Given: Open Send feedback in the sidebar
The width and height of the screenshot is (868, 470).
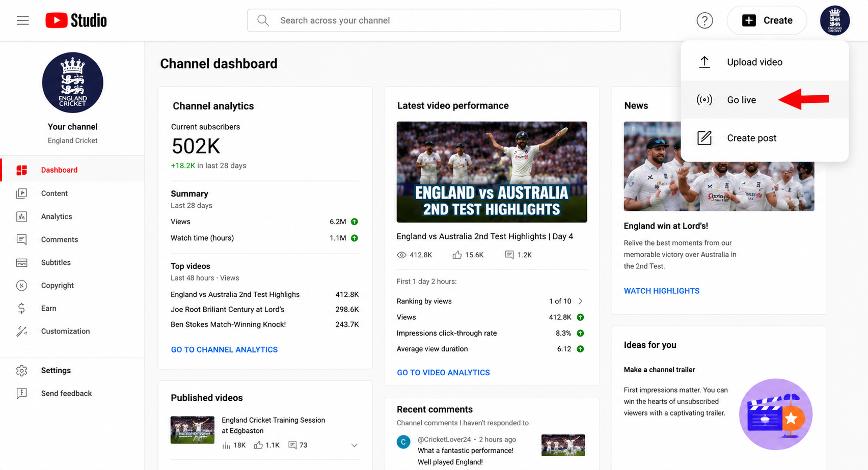Looking at the screenshot, I should (x=72, y=393).
